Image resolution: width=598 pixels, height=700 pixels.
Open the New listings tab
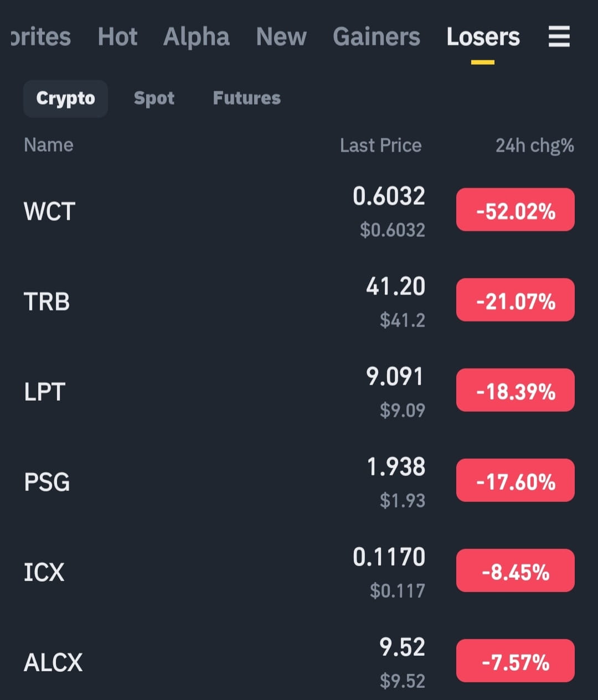pos(281,37)
